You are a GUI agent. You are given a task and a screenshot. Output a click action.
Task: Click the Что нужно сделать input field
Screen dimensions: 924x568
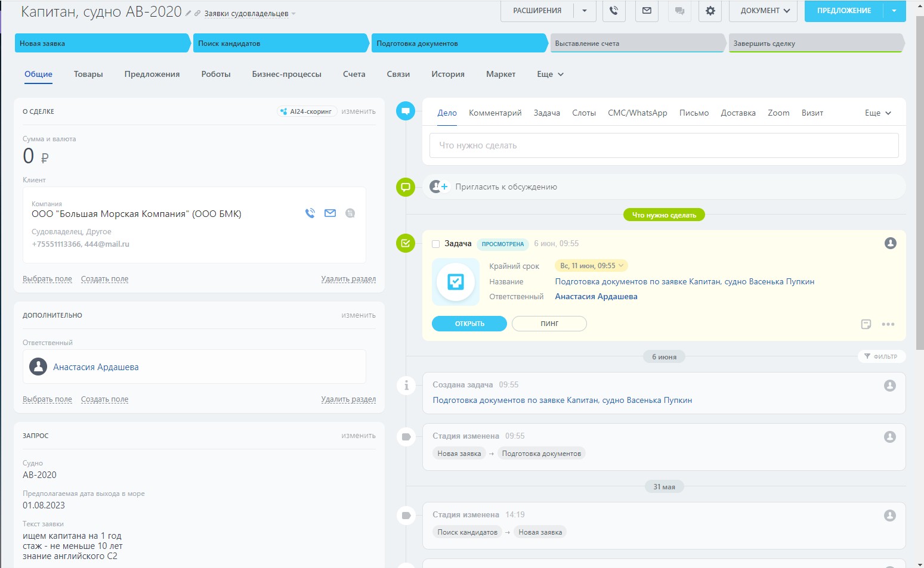663,145
